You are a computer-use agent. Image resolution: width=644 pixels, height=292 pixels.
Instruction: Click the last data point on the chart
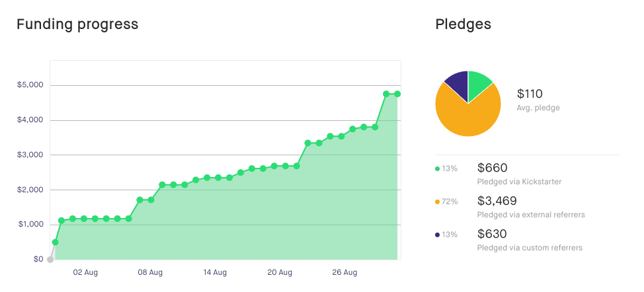(397, 94)
